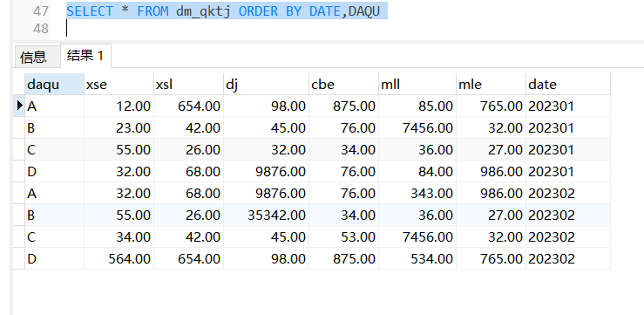
Task: Click line number 47 in editor
Action: point(41,11)
